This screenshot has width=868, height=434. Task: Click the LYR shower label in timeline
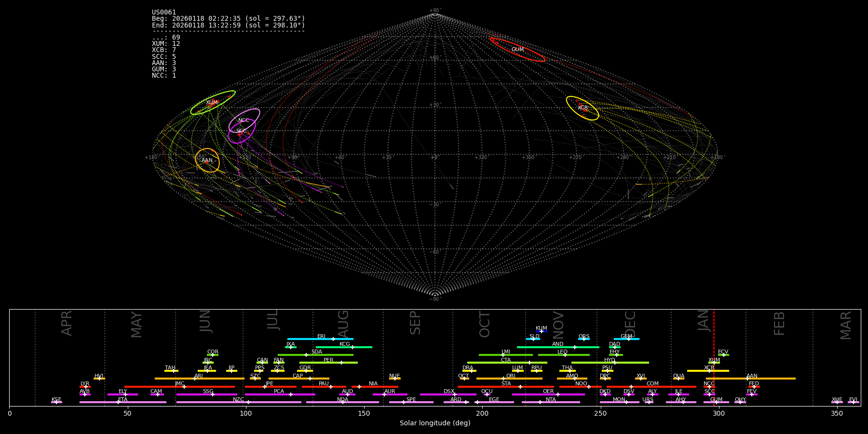pos(85,383)
